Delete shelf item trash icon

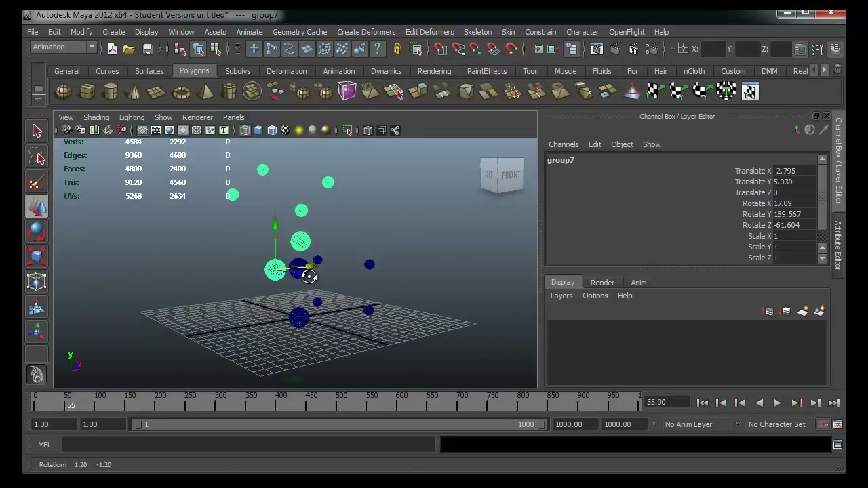(837, 70)
